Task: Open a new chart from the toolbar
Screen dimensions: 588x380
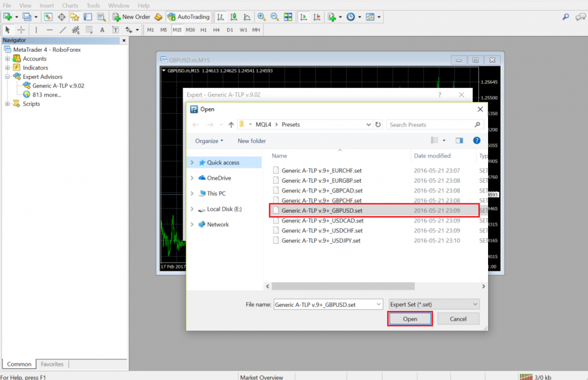Action: pyautogui.click(x=7, y=17)
